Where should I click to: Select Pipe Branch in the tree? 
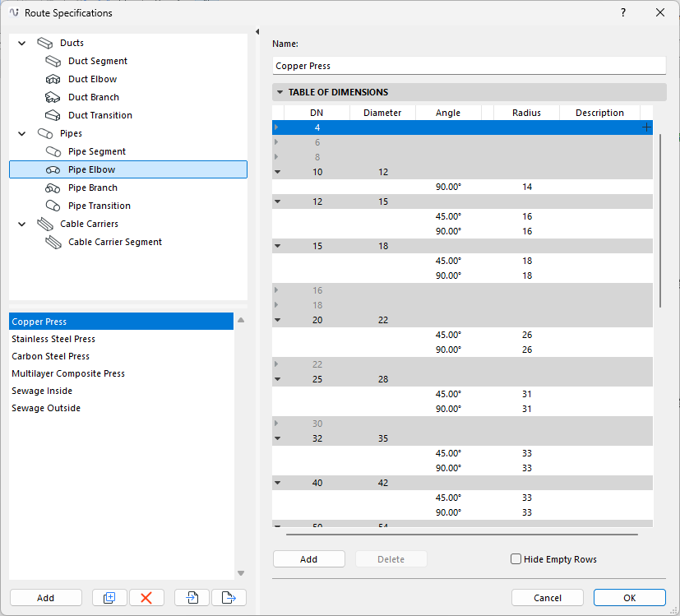point(93,188)
